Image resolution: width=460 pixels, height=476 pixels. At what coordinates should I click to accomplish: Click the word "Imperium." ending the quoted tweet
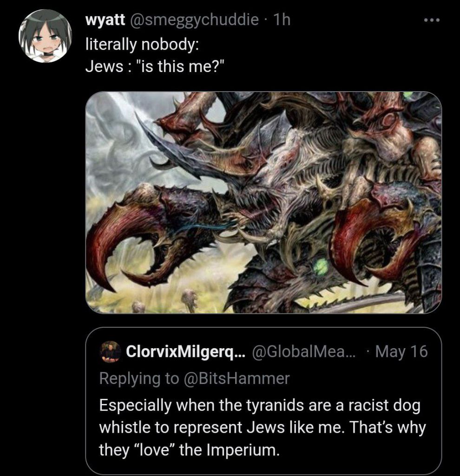243,450
